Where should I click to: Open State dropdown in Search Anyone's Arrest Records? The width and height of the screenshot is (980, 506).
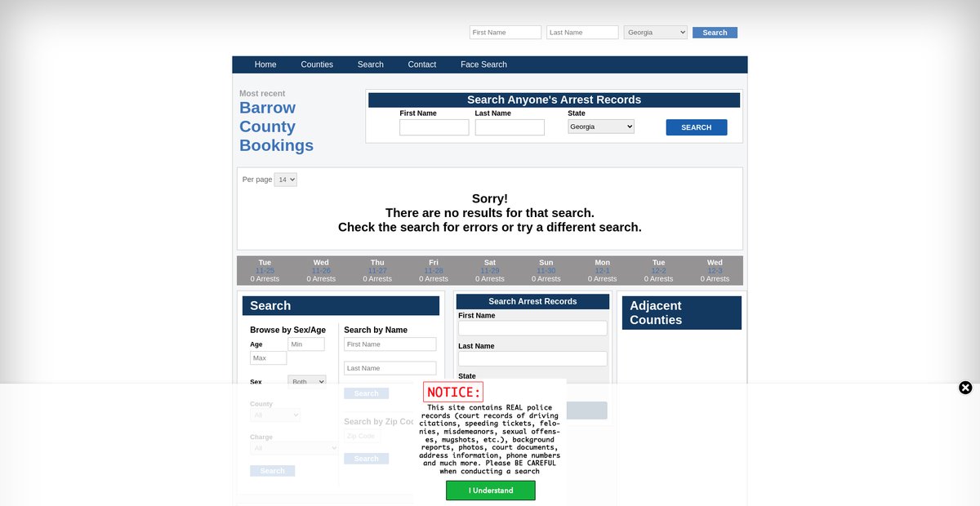(x=601, y=127)
